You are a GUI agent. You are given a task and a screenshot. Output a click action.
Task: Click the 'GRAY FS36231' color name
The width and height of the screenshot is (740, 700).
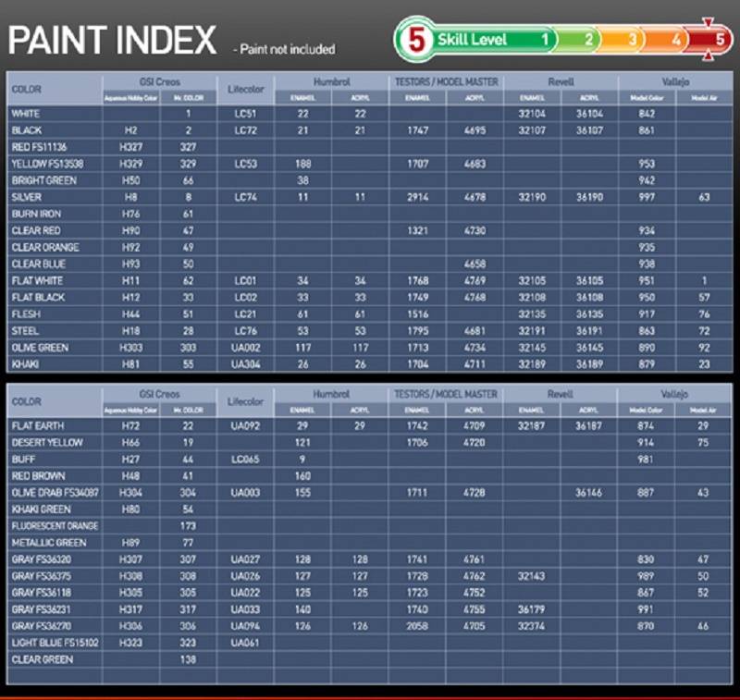click(x=41, y=610)
